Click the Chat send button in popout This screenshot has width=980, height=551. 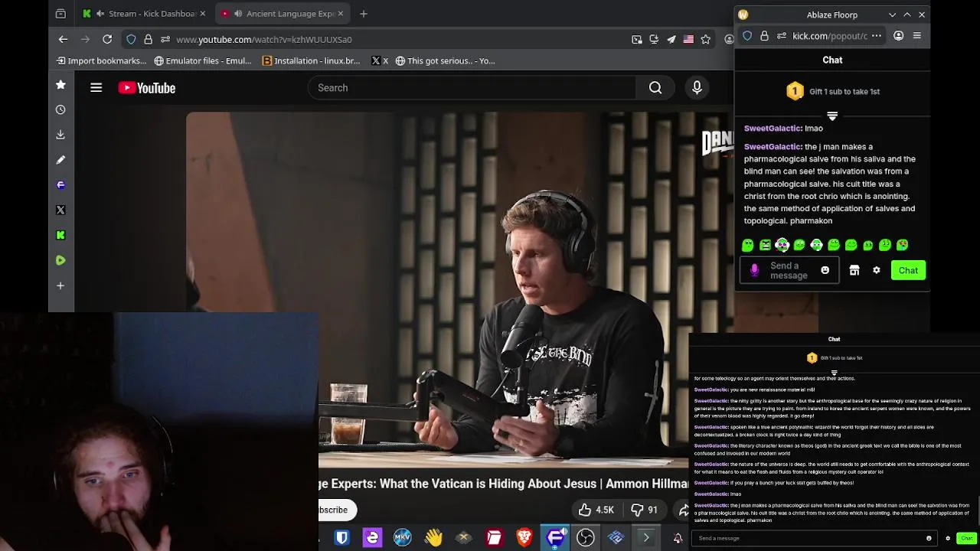click(909, 270)
